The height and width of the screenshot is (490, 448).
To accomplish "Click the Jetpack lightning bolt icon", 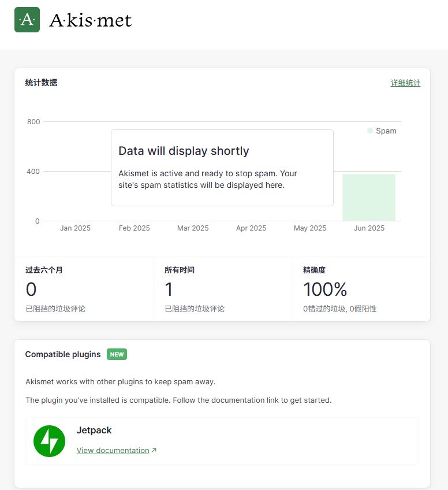I will click(x=49, y=441).
